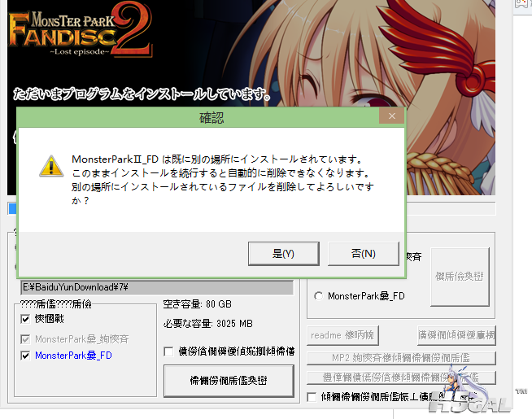This screenshot has width=532, height=419.
Task: Click the installation progress bar
Action: pos(251,208)
